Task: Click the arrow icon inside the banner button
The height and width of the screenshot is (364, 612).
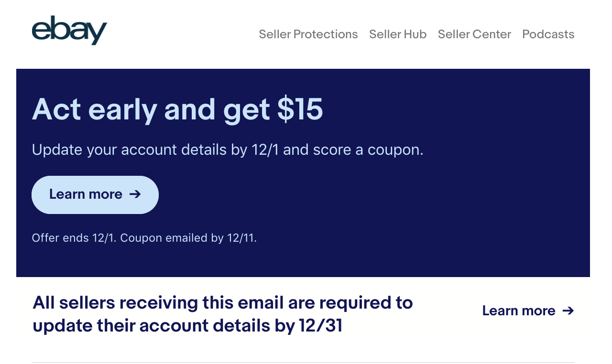Action: [135, 194]
